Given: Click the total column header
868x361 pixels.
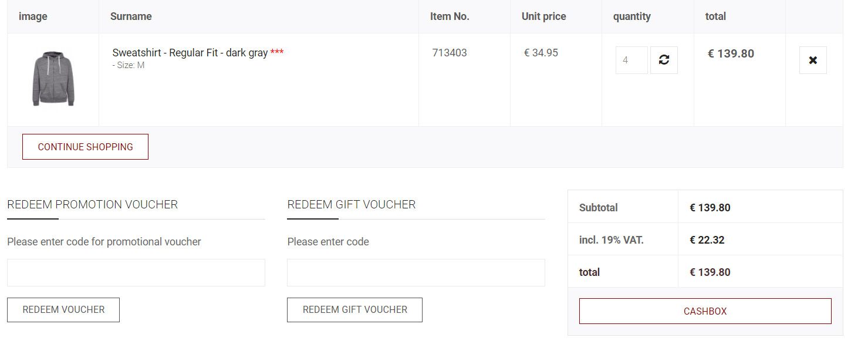Looking at the screenshot, I should [x=715, y=16].
